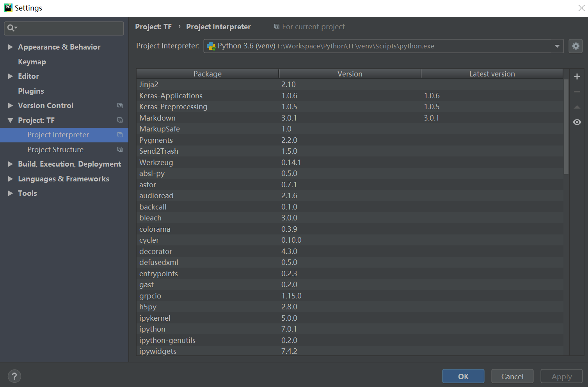Select the bleach package row
Screen dimensions: 588x387
[x=350, y=218]
